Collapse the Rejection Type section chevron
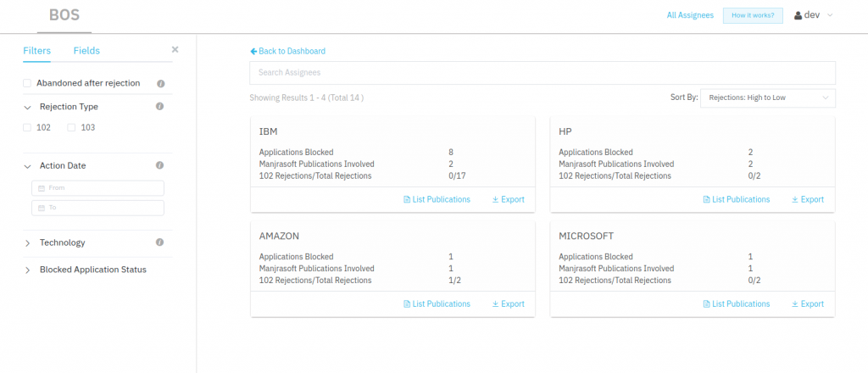Image resolution: width=868 pixels, height=373 pixels. [27, 107]
